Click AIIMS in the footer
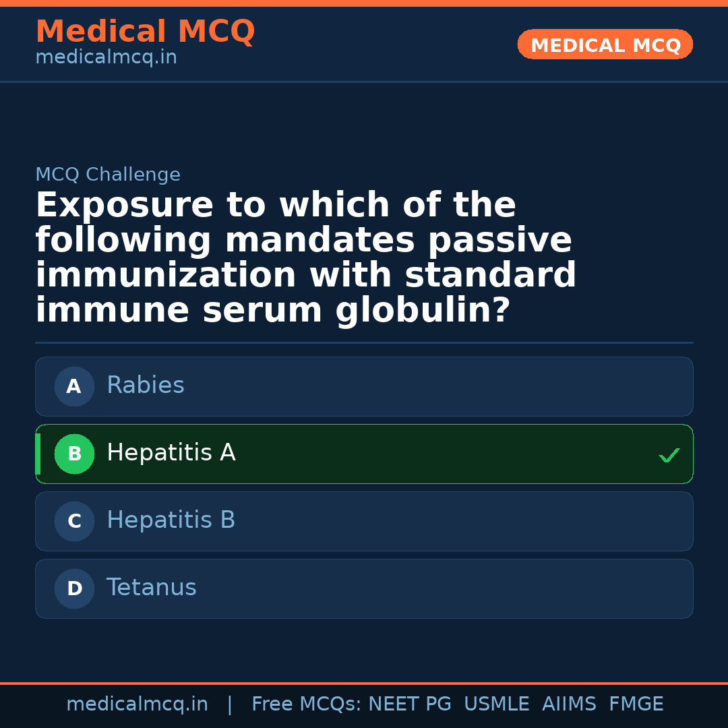Image resolution: width=728 pixels, height=728 pixels. click(x=569, y=704)
